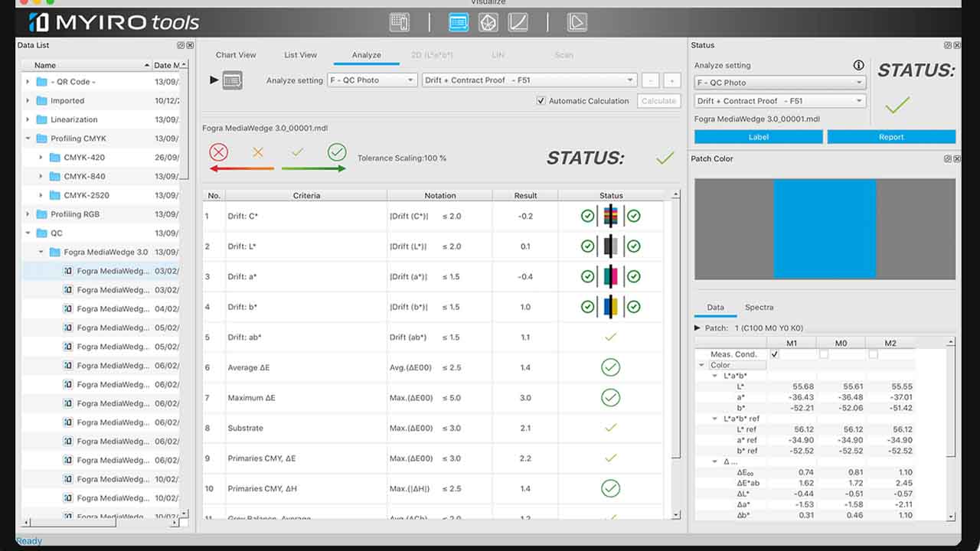The image size is (980, 551).
Task: Click the Label button in the Status panel
Action: [x=757, y=136]
